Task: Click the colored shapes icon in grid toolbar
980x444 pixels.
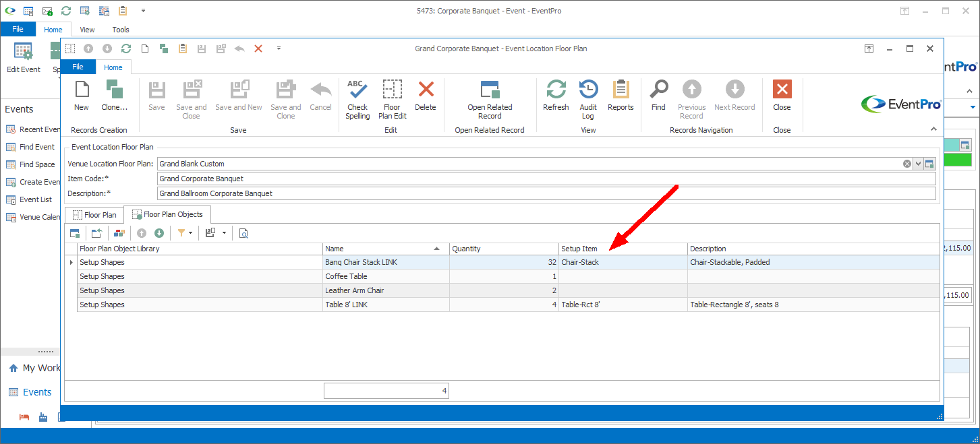Action: coord(119,233)
